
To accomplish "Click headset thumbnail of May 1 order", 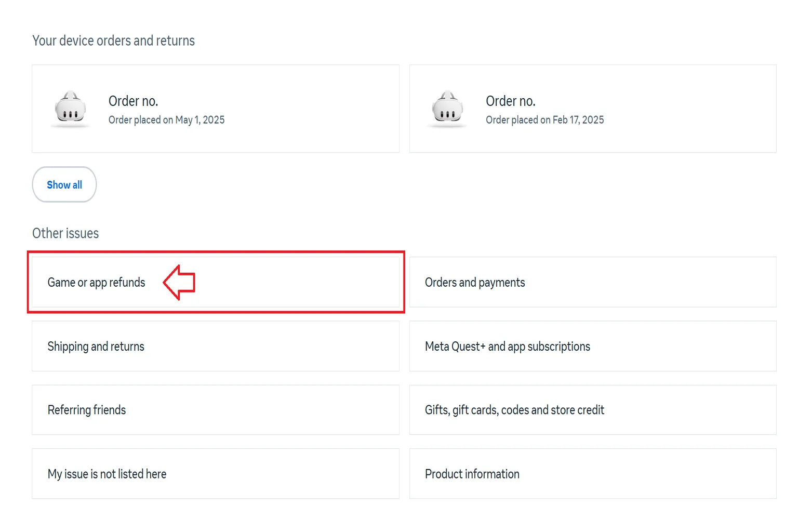I will [x=70, y=109].
